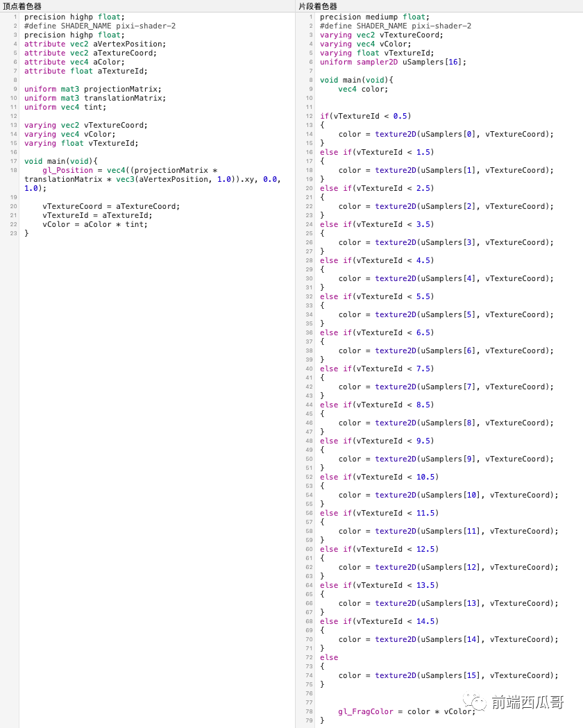Click the texture2D(uSamplers[15]) line
This screenshot has height=728, width=583.
point(448,675)
